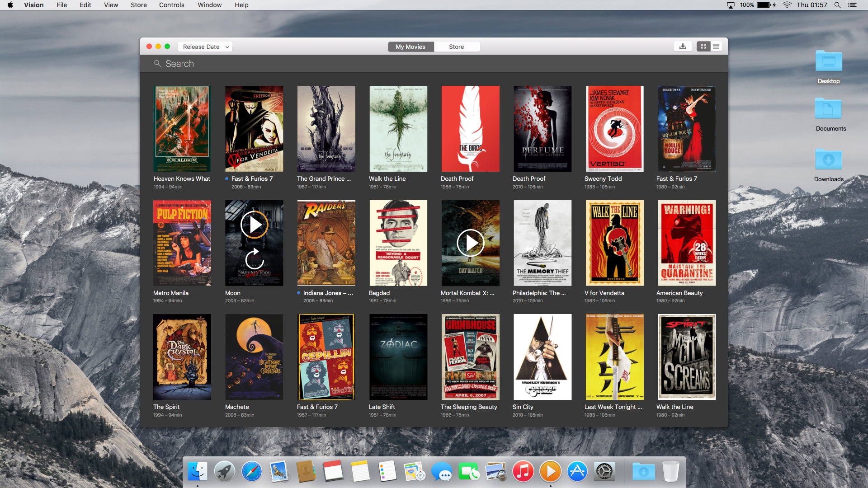Select the Pulp Fiction poster thumbnail
The height and width of the screenshot is (488, 868).
(182, 243)
